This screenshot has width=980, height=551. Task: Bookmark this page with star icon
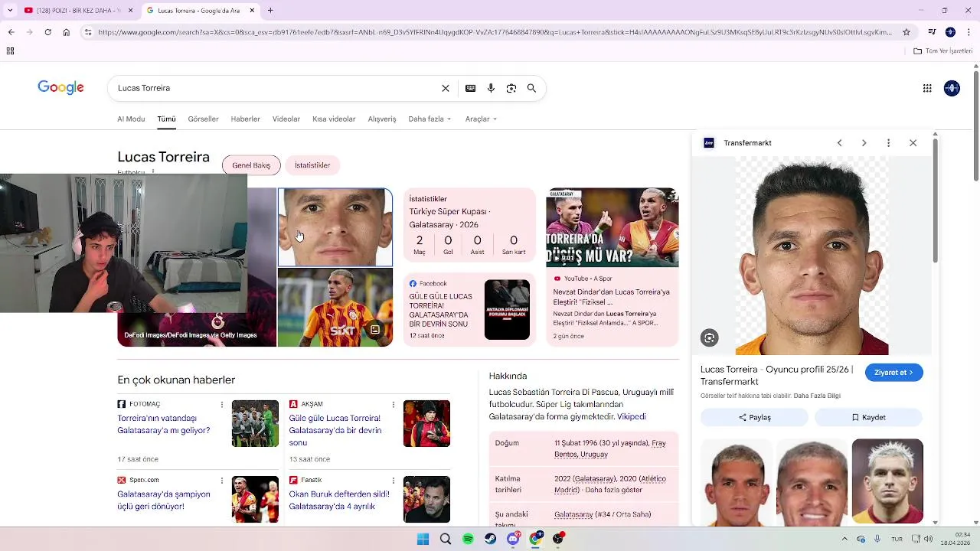click(906, 32)
